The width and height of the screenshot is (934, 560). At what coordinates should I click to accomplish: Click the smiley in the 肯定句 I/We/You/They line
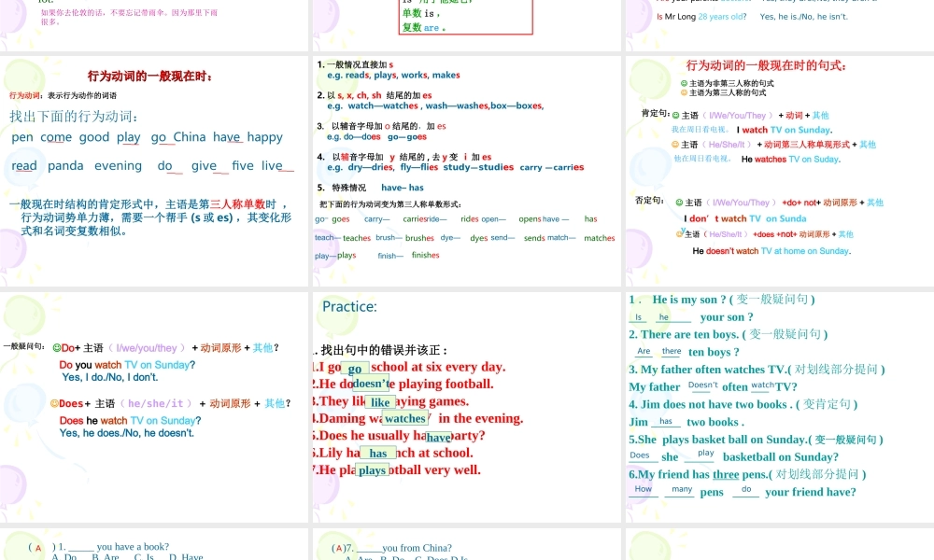click(x=675, y=116)
